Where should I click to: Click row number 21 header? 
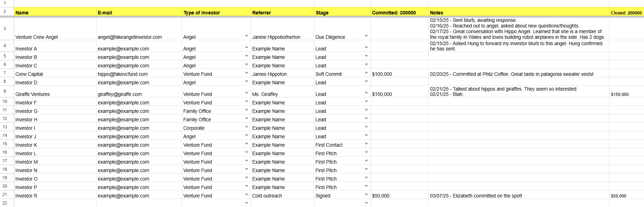tap(5, 195)
